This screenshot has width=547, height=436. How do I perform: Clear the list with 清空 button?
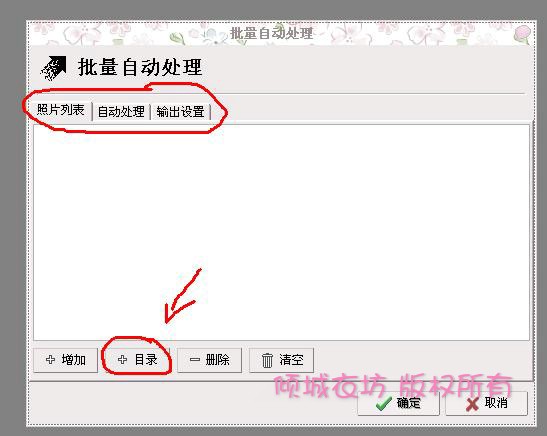pos(281,360)
